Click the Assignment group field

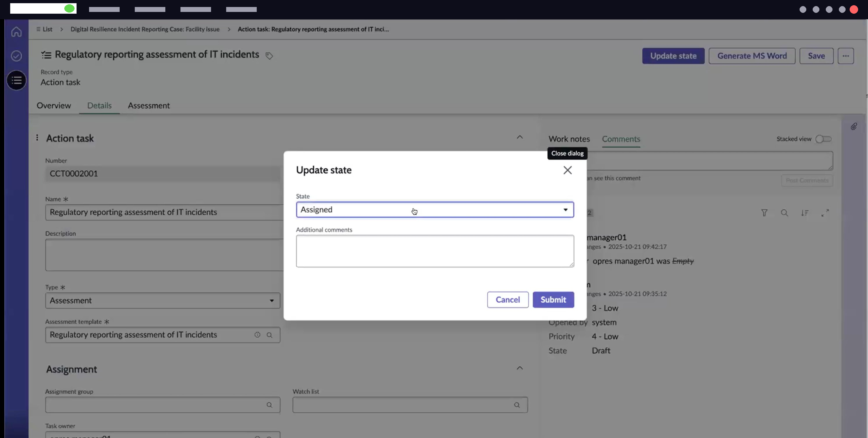162,405
